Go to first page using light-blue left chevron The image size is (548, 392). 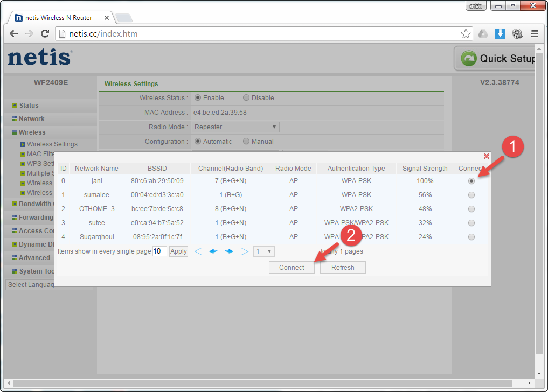[x=198, y=251]
